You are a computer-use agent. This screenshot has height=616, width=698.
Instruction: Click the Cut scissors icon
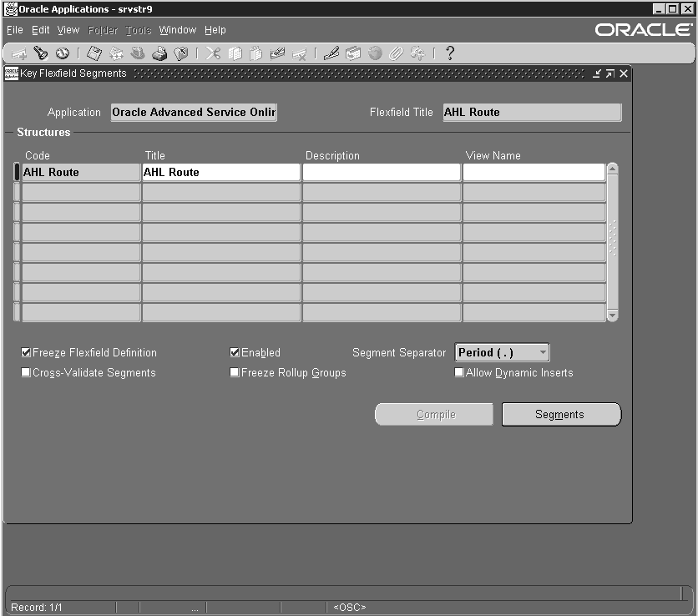click(x=213, y=53)
